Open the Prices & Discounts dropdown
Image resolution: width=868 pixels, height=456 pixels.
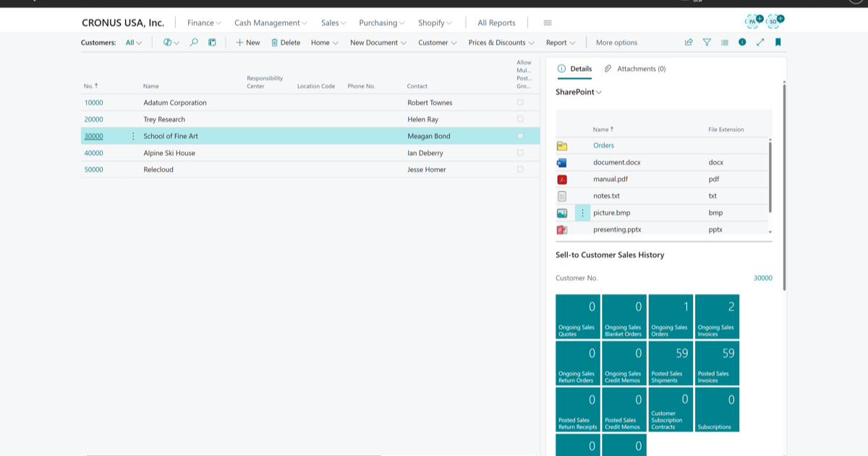coord(501,43)
